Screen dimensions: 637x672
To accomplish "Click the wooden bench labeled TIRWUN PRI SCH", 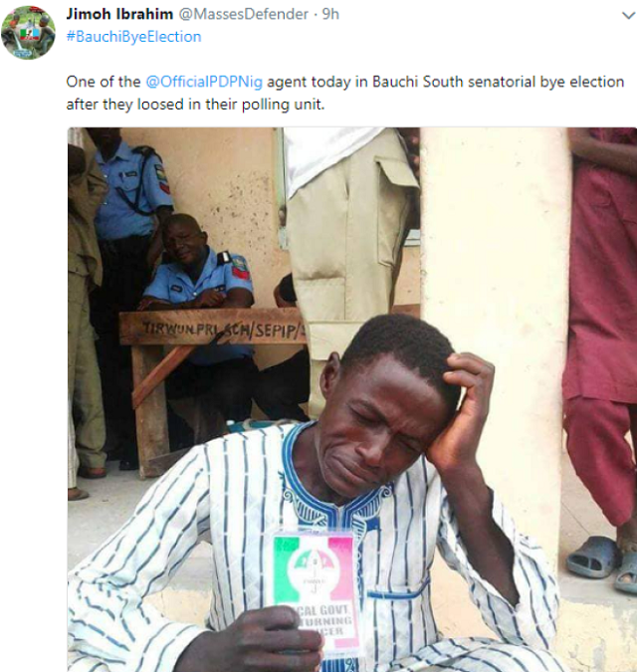I will coord(221,327).
